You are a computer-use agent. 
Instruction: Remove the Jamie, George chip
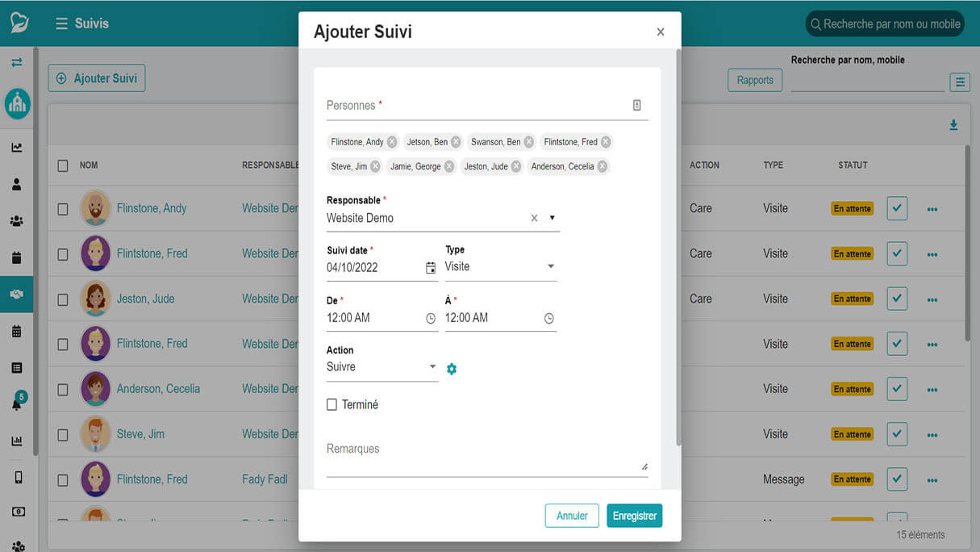449,166
